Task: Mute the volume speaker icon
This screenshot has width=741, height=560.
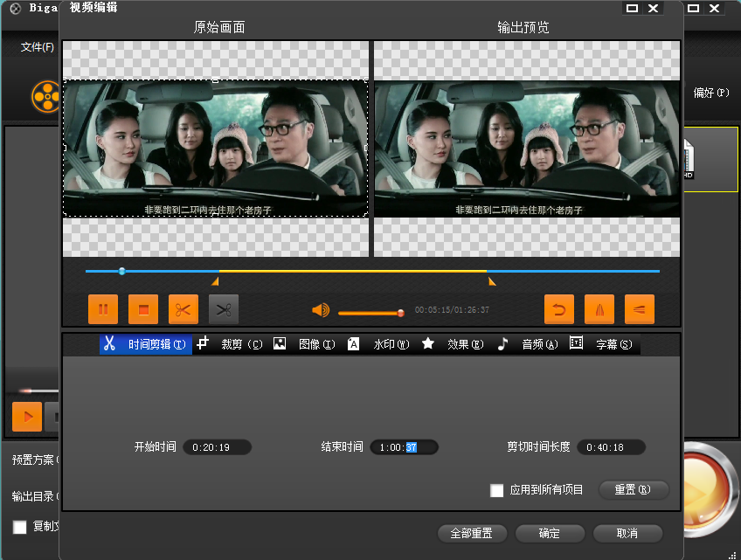Action: tap(321, 310)
